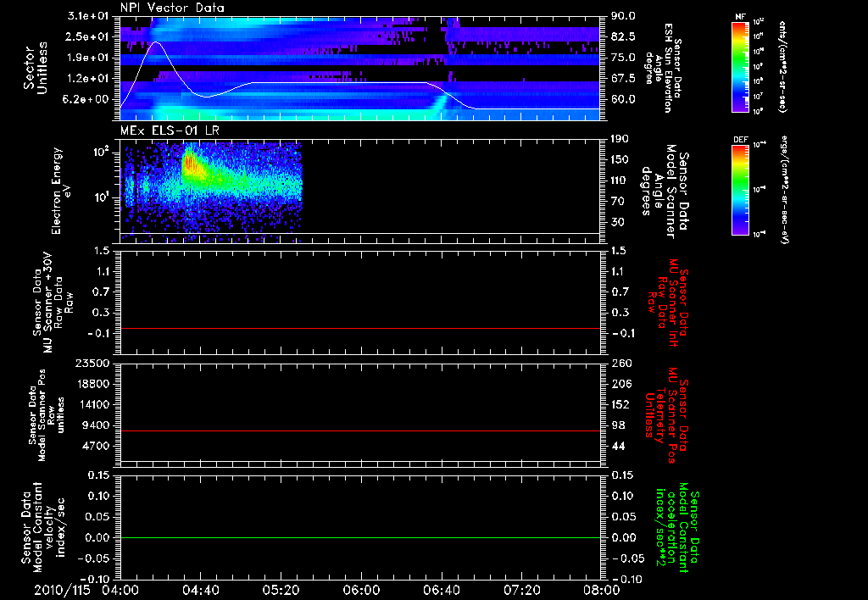Click the '2010/115' date label

[x=62, y=590]
